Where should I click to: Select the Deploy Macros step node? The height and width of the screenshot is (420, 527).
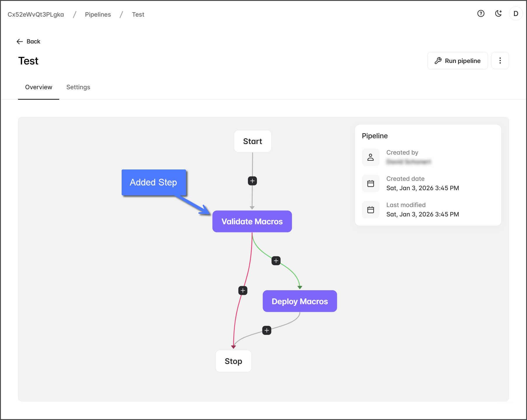coord(300,301)
